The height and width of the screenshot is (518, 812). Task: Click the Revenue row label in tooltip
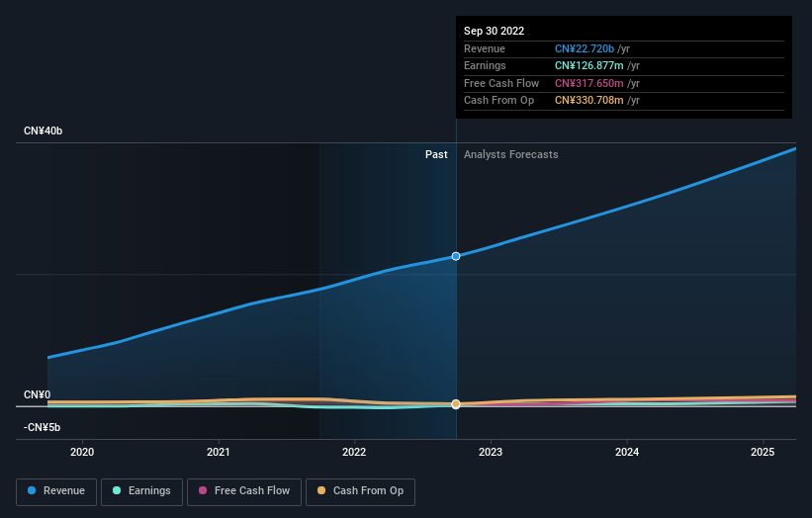[485, 48]
